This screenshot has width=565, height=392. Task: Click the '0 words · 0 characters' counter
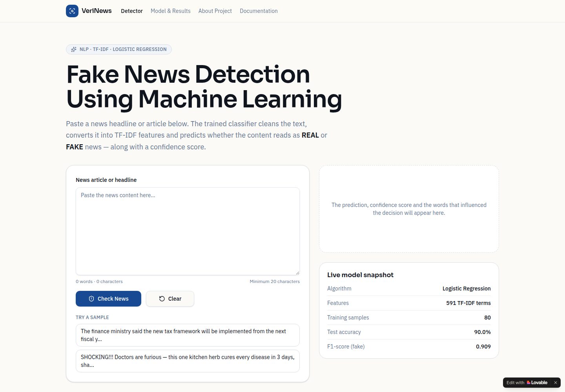pos(99,281)
